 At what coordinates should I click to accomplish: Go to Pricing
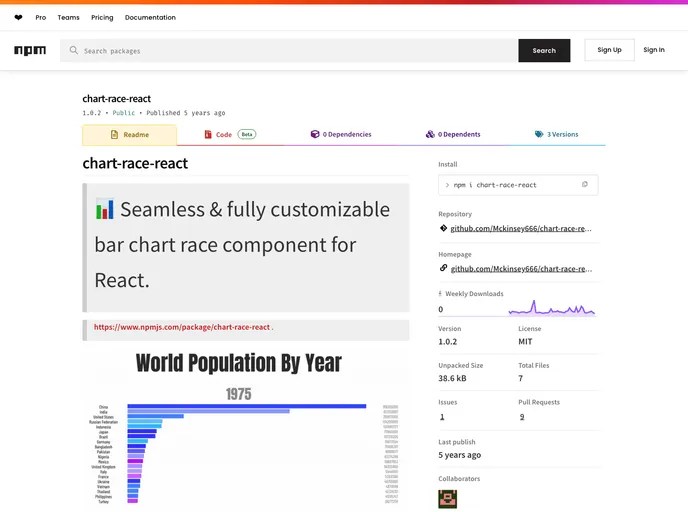click(x=102, y=18)
